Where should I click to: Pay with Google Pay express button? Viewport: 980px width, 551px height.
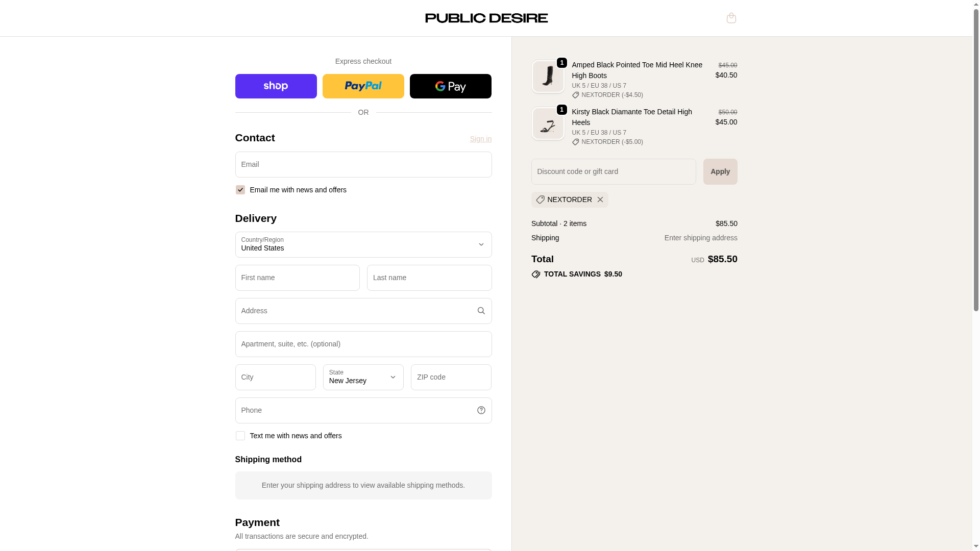tap(450, 86)
